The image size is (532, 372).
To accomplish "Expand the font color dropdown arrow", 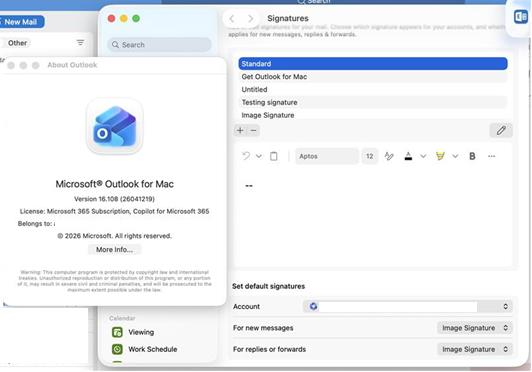I will point(423,156).
